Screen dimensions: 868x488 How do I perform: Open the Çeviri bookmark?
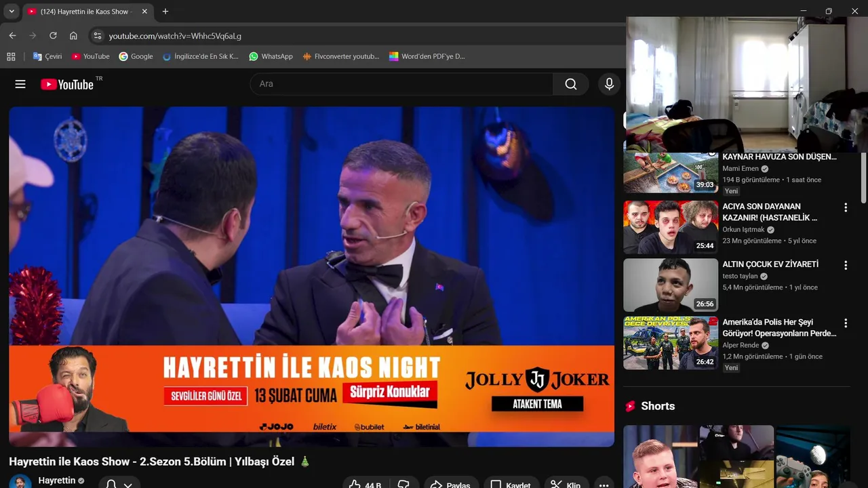pos(47,56)
